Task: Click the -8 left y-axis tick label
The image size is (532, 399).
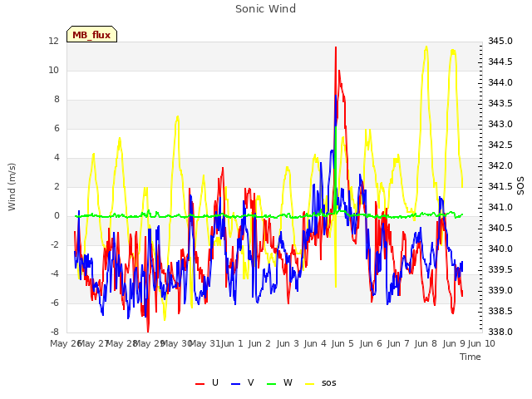Action: point(55,332)
